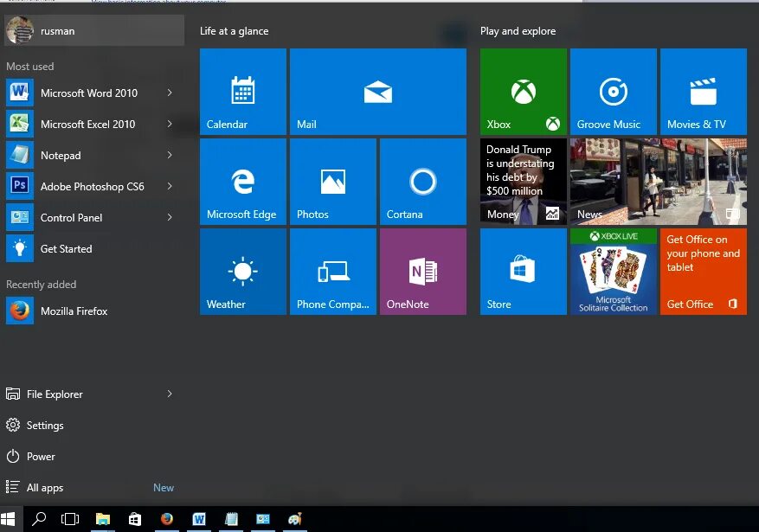The image size is (759, 532).
Task: Open Task View from the taskbar
Action: pyautogui.click(x=70, y=519)
